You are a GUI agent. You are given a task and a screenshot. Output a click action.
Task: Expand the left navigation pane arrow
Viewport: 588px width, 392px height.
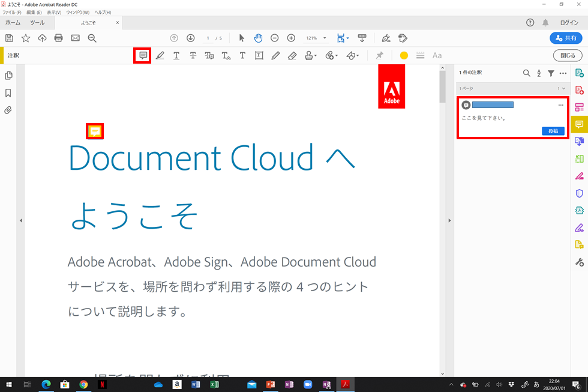click(x=21, y=220)
